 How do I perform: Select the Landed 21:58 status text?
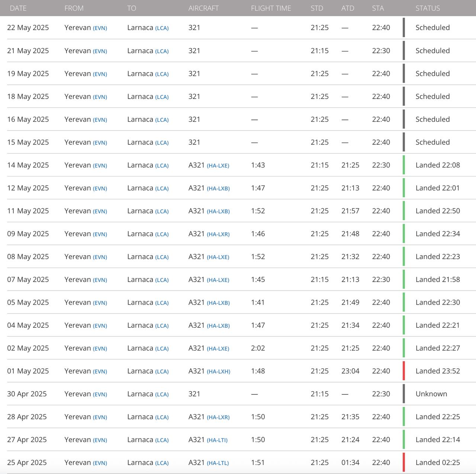438,279
